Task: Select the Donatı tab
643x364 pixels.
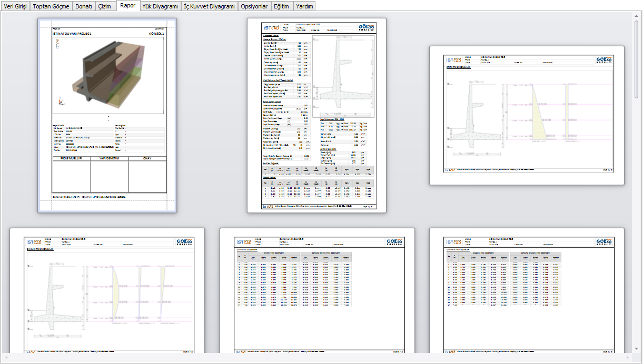Action: [84, 7]
